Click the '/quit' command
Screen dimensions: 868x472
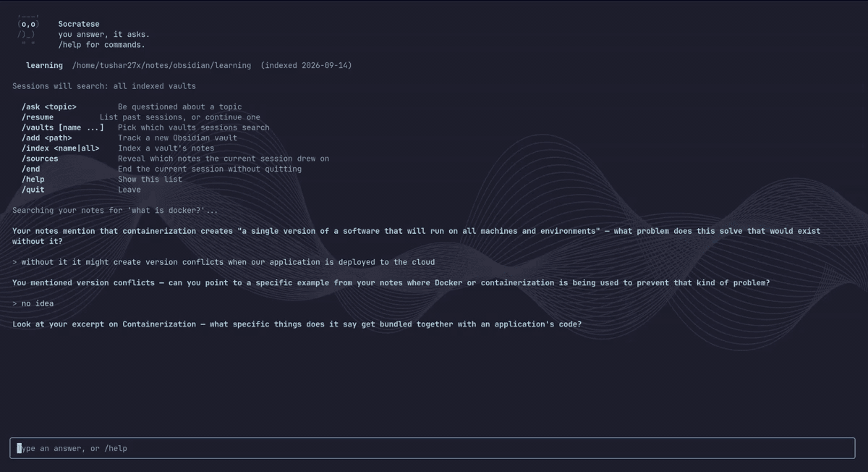(x=33, y=190)
